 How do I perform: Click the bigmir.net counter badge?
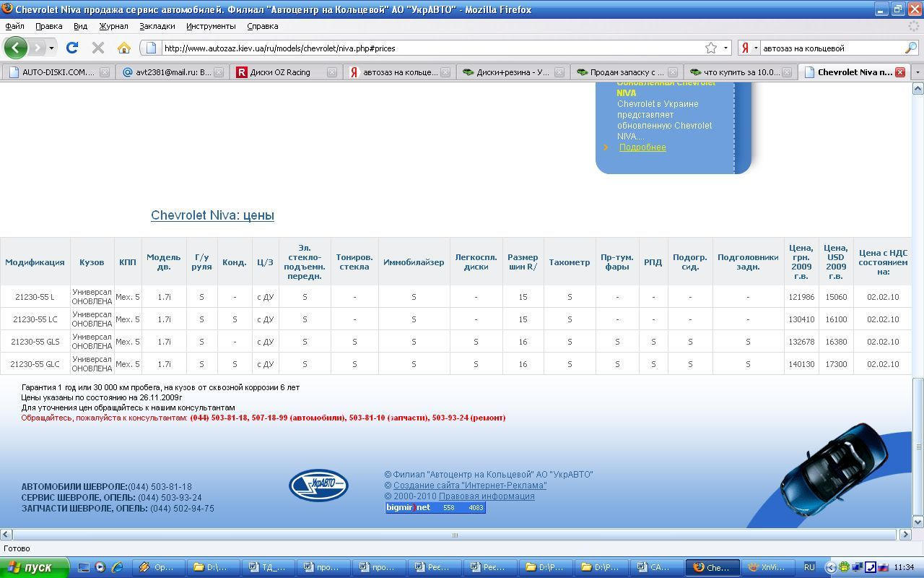435,507
